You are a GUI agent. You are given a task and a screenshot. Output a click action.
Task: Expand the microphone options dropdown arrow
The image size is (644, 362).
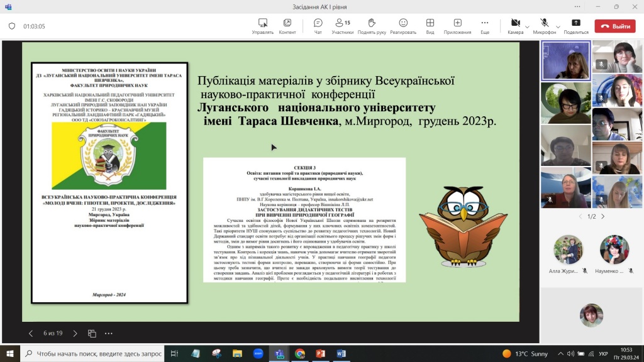(556, 26)
